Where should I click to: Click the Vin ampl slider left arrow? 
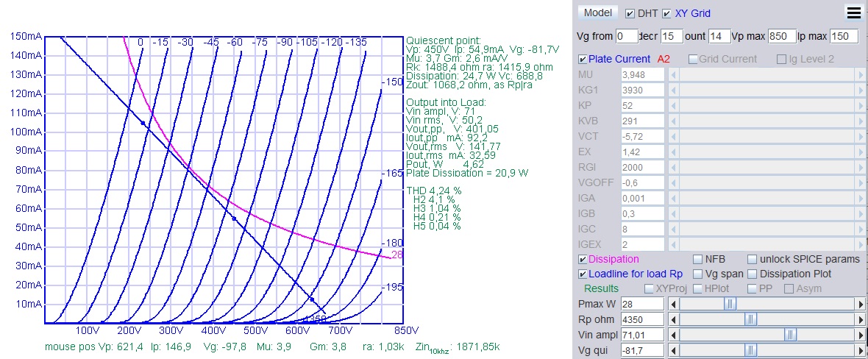point(672,335)
